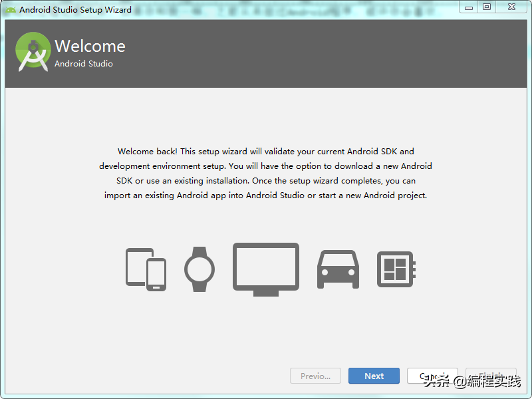Click the Next button
Image resolution: width=532 pixels, height=399 pixels.
pos(374,376)
